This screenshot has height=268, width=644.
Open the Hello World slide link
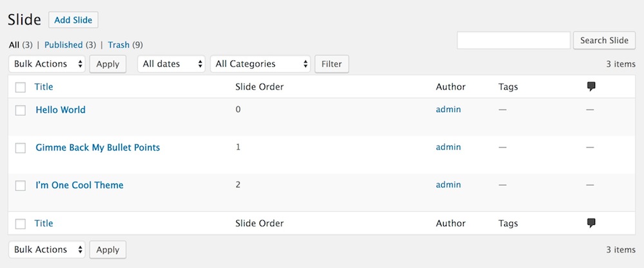coord(61,110)
